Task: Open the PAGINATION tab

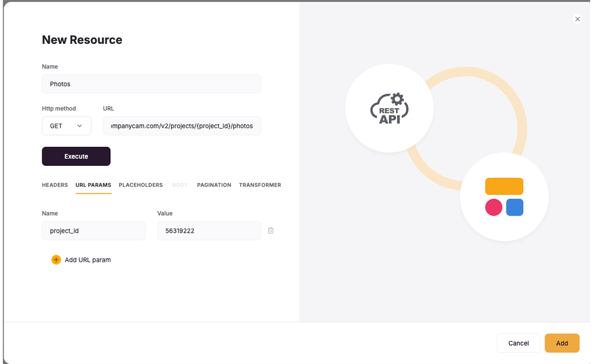Action: point(214,185)
